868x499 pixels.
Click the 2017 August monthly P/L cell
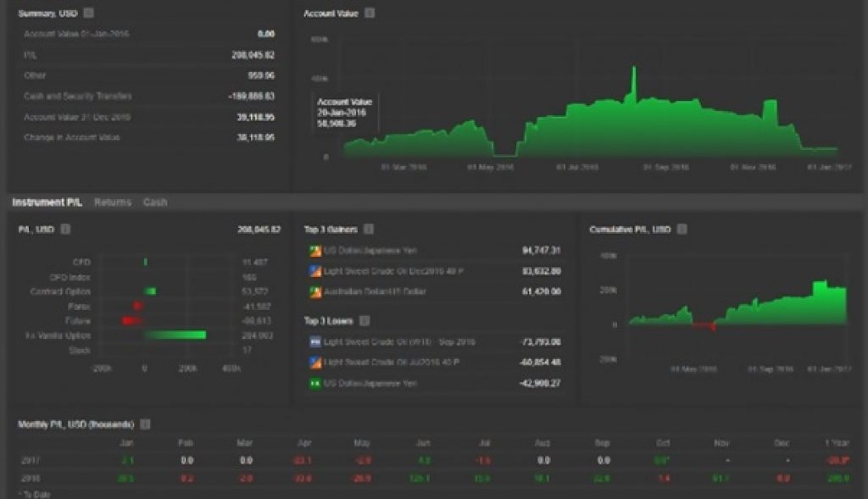[x=543, y=460]
